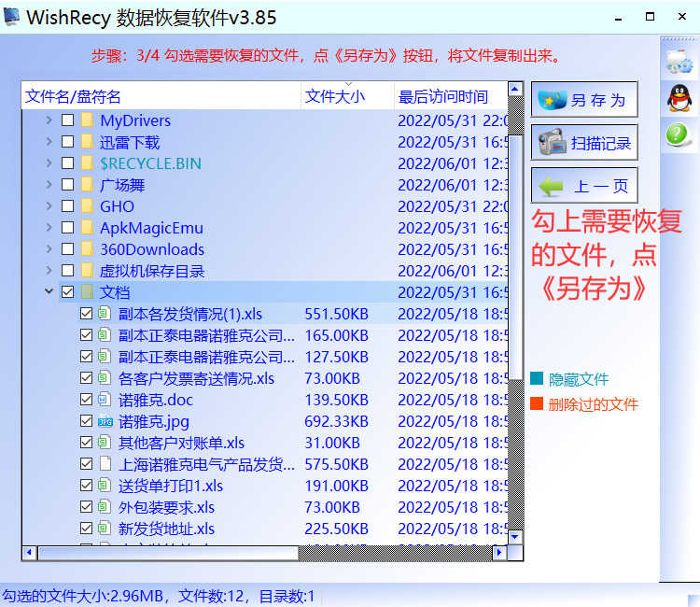Click the xls icon of 副本各发货情况(1).xls
This screenshot has width=700, height=607.
(105, 313)
